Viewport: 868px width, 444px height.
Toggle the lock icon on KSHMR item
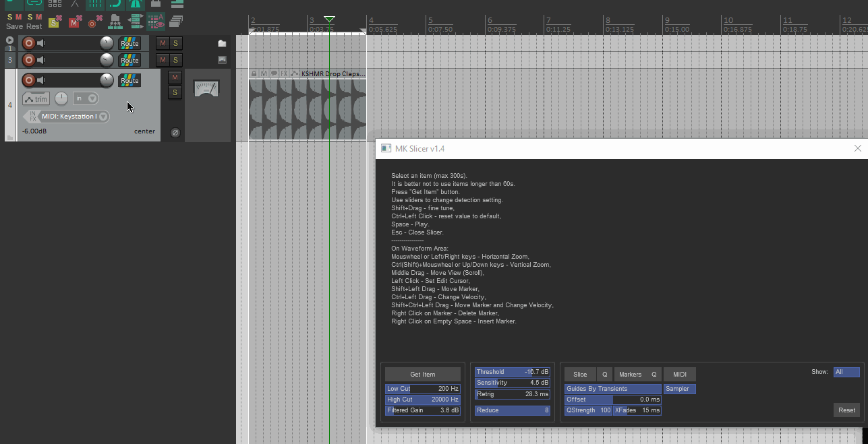pyautogui.click(x=254, y=73)
